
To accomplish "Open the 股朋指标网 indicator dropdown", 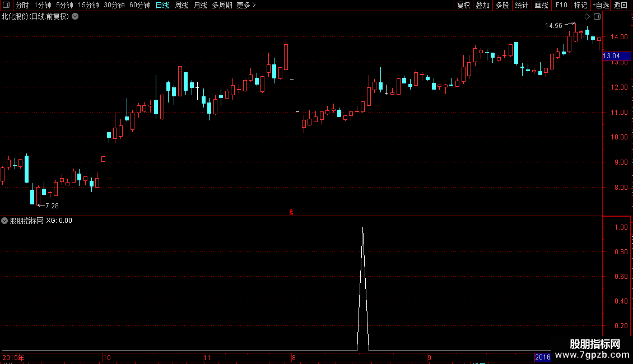I will (x=4, y=221).
